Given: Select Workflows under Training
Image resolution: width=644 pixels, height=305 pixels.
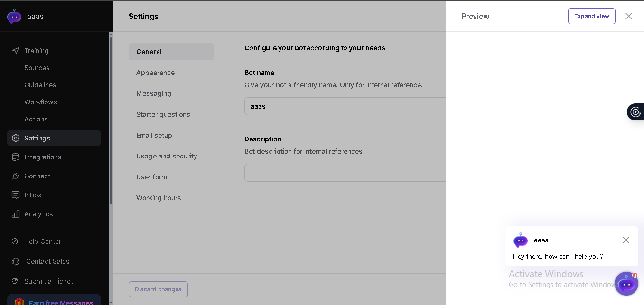Looking at the screenshot, I should tap(41, 102).
